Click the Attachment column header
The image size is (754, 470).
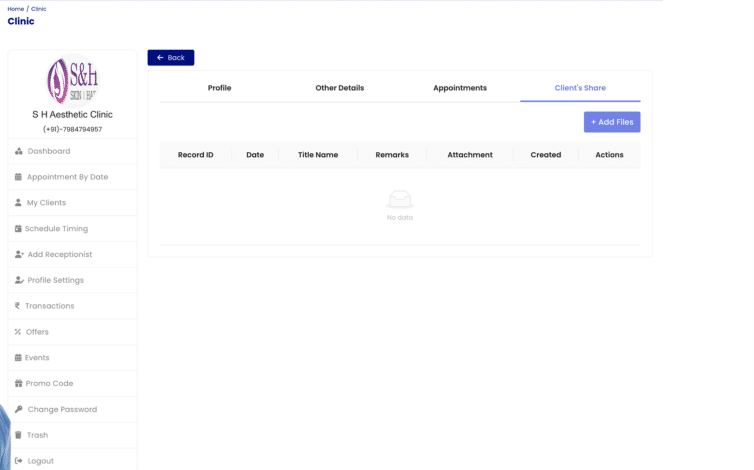click(470, 155)
